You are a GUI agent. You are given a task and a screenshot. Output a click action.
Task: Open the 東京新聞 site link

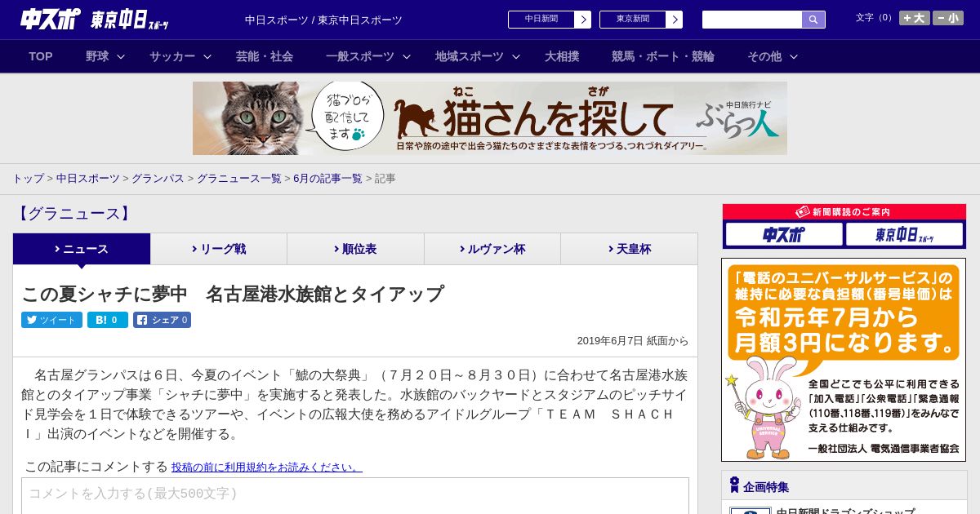633,20
